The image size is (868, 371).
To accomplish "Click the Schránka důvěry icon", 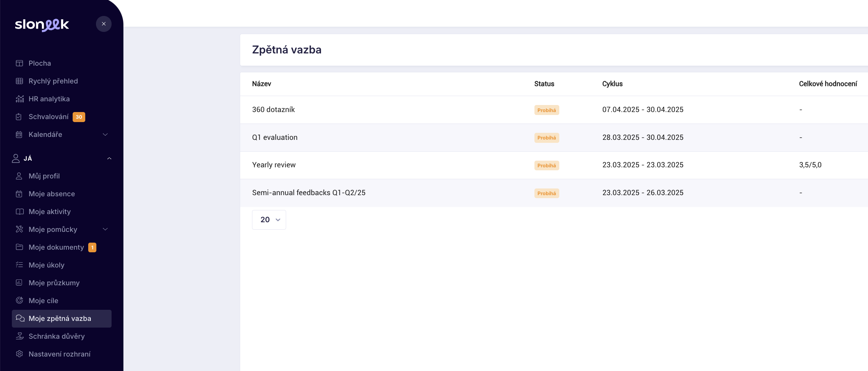I will click(19, 336).
